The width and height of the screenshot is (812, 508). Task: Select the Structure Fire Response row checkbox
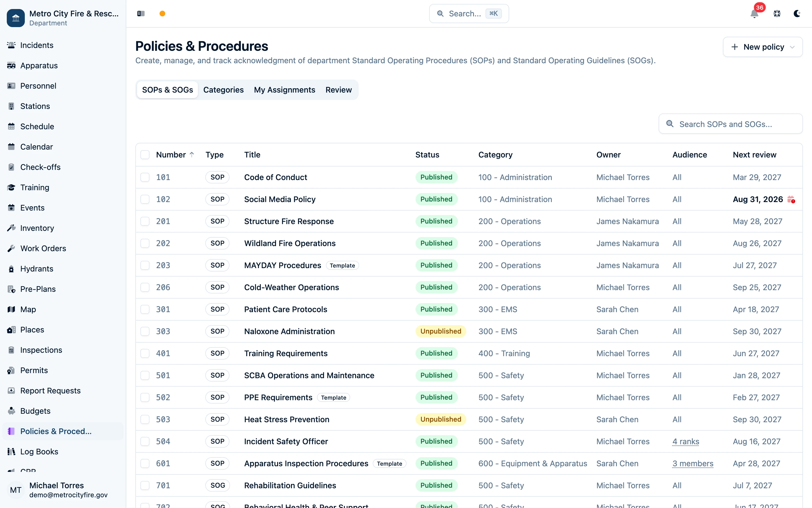pos(145,222)
